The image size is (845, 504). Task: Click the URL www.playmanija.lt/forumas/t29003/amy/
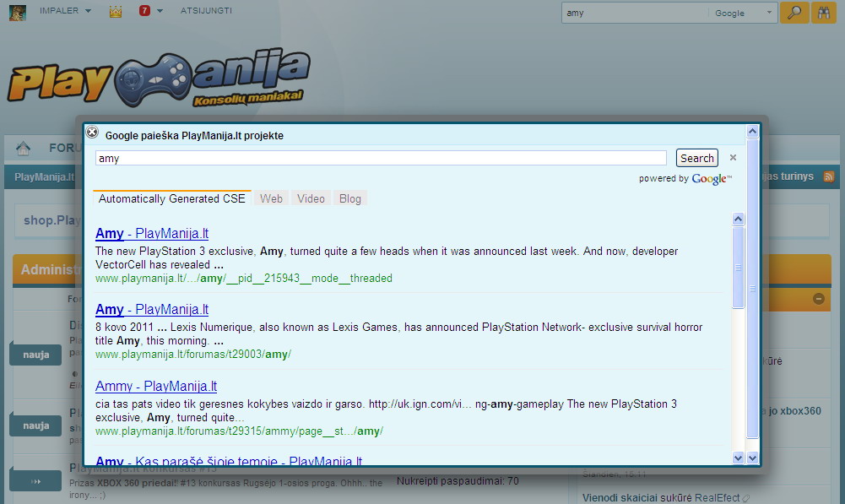(x=193, y=354)
